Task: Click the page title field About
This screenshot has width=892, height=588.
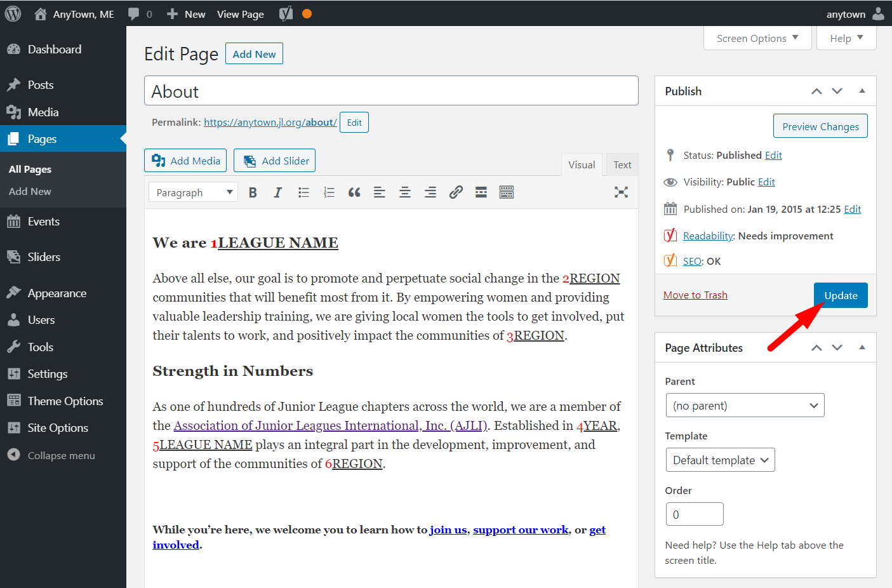Action: [391, 91]
